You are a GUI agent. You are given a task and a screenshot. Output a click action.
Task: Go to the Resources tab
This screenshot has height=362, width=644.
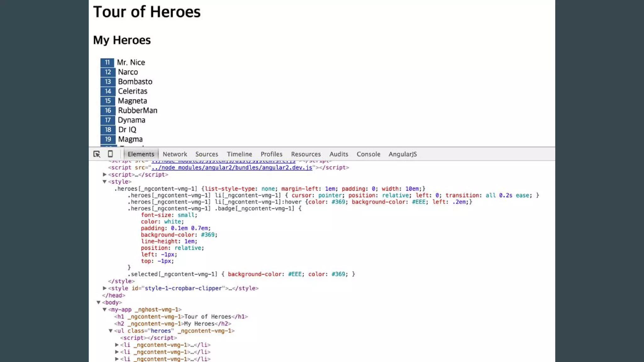point(306,154)
